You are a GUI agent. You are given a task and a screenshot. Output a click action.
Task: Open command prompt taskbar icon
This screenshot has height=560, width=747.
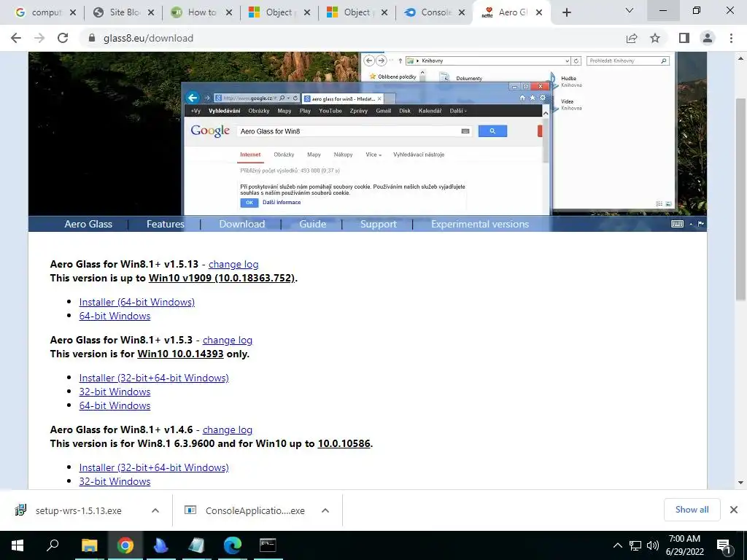268,545
